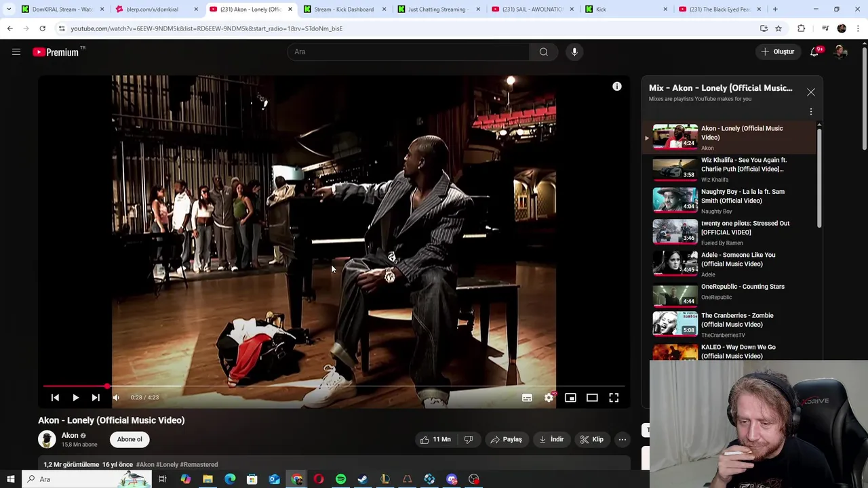Viewport: 868px width, 488px height.
Task: Play twenty one pilots Stressed Out
Action: coord(729,232)
